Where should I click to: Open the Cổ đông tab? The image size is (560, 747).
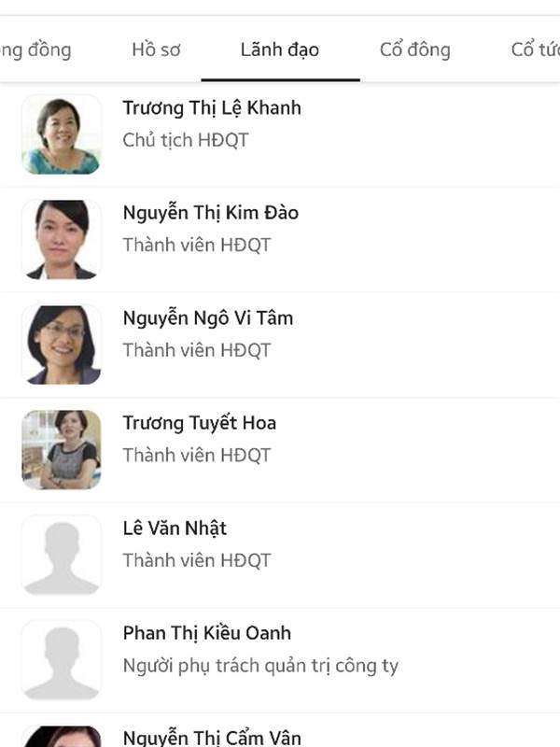click(414, 49)
